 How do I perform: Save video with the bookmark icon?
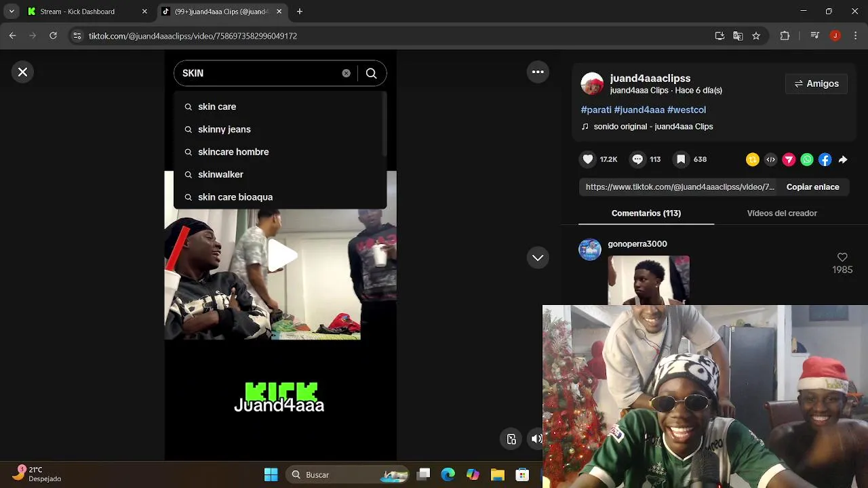[x=681, y=159]
